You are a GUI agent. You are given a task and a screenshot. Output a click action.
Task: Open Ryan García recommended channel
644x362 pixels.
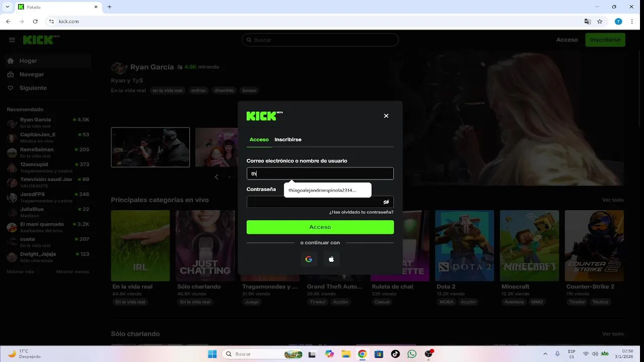pyautogui.click(x=48, y=123)
